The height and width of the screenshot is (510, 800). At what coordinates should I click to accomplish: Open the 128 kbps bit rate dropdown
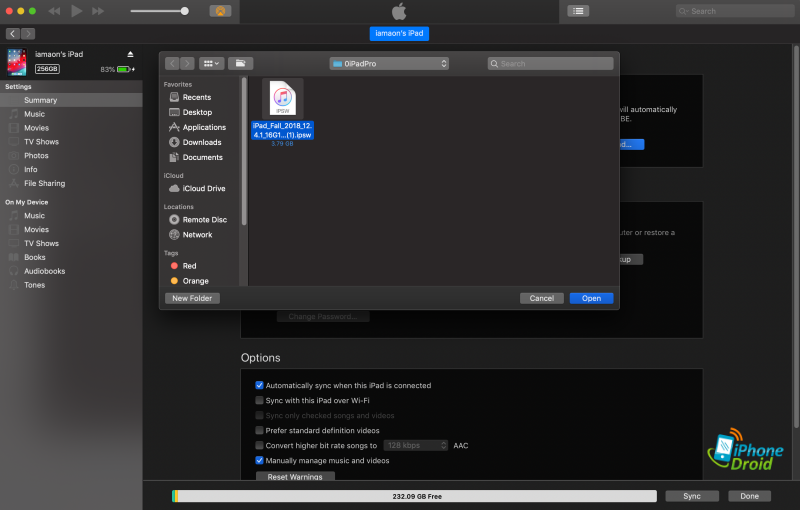coord(415,445)
